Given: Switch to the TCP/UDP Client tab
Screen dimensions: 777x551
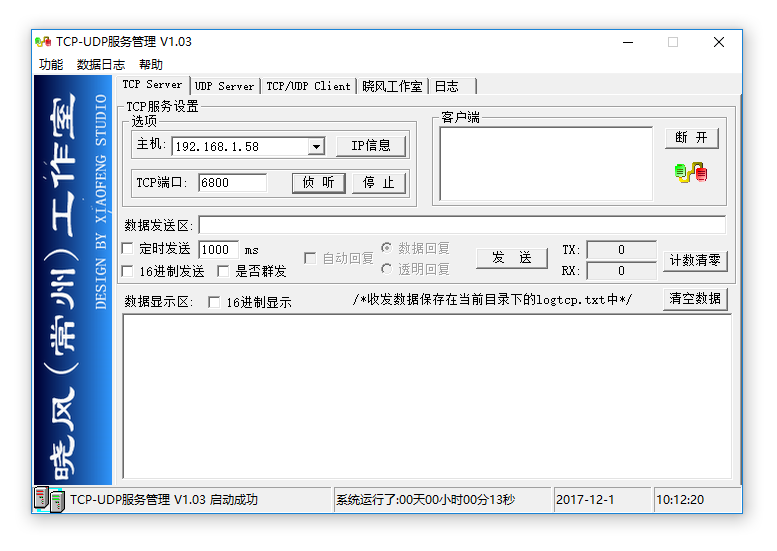Looking at the screenshot, I should [308, 86].
